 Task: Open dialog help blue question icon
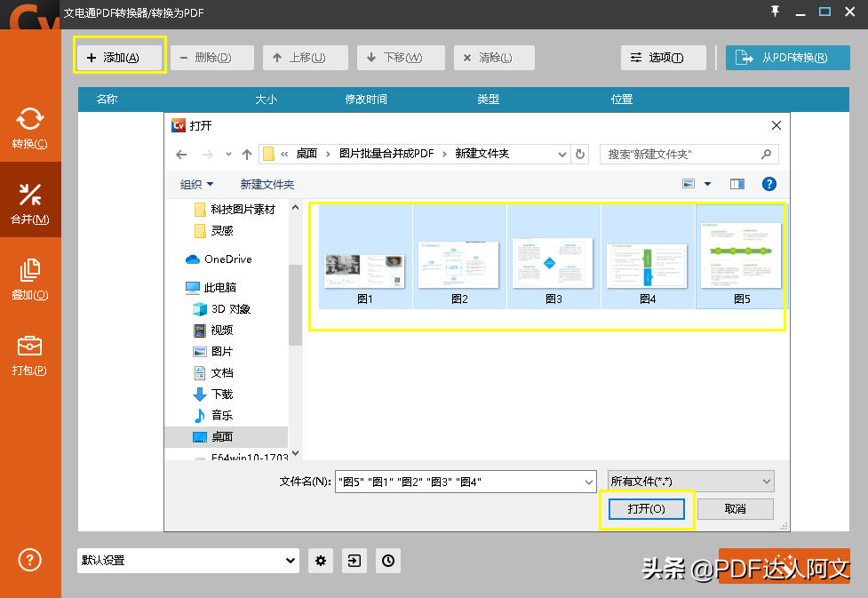pyautogui.click(x=768, y=184)
